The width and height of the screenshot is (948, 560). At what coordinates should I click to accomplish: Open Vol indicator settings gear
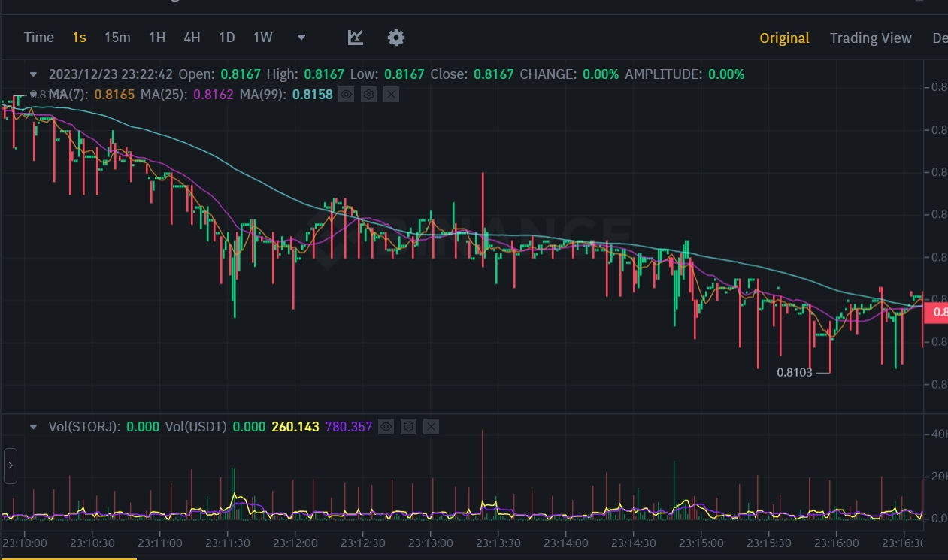tap(408, 427)
